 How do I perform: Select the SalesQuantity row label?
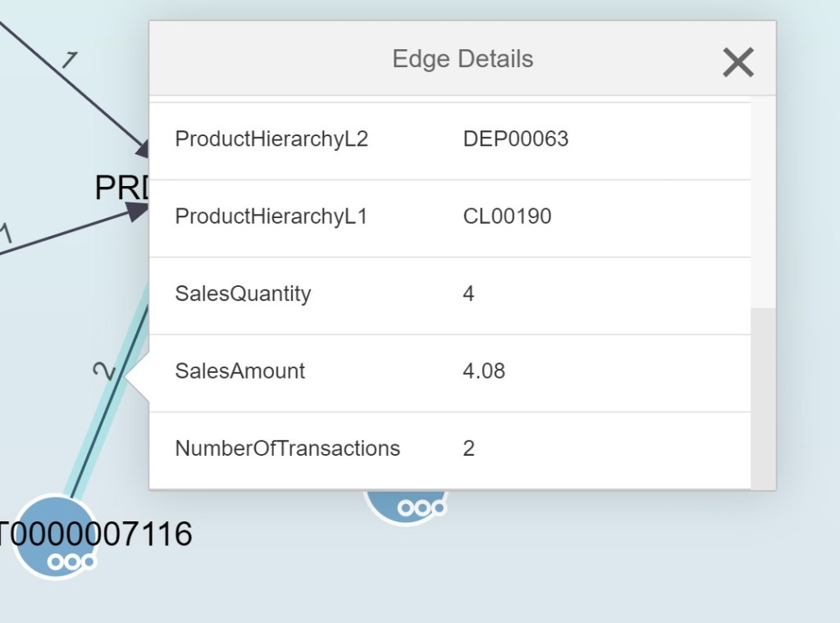coord(243,293)
